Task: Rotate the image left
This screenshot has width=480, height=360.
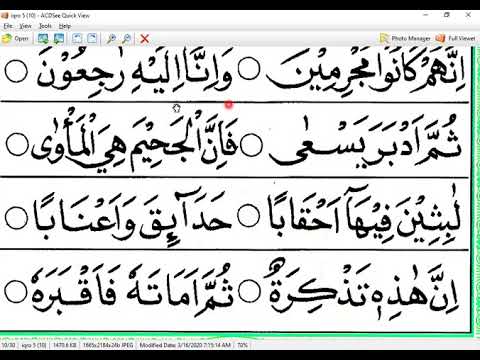Action: click(77, 39)
